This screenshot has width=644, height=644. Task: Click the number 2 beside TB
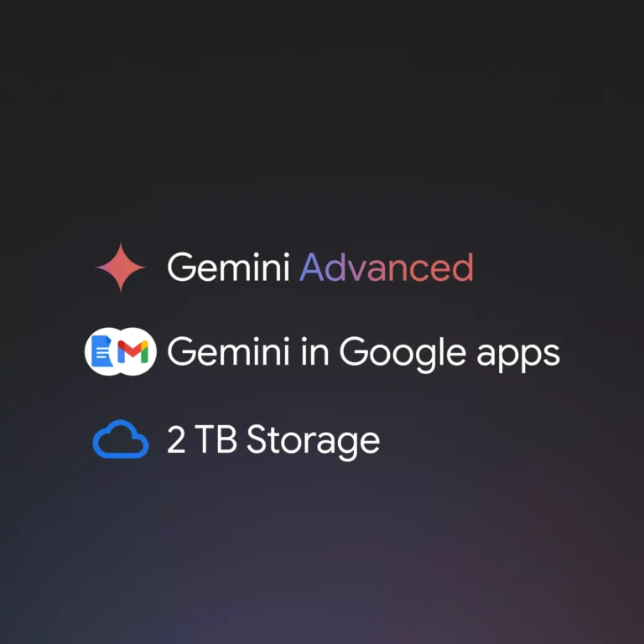(x=176, y=439)
